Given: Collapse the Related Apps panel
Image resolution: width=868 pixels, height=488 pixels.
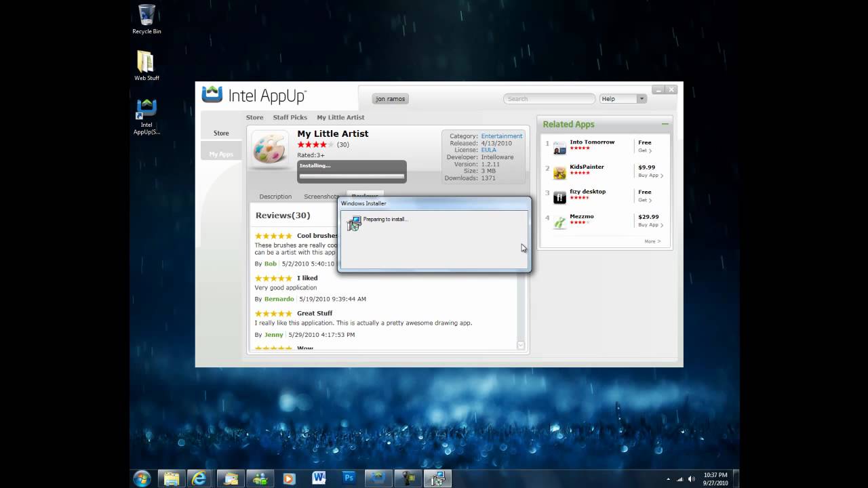Looking at the screenshot, I should 665,124.
